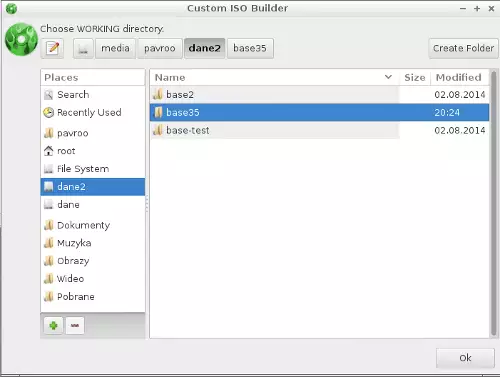Add bookmark with green plus icon
500x377 pixels.
point(53,325)
